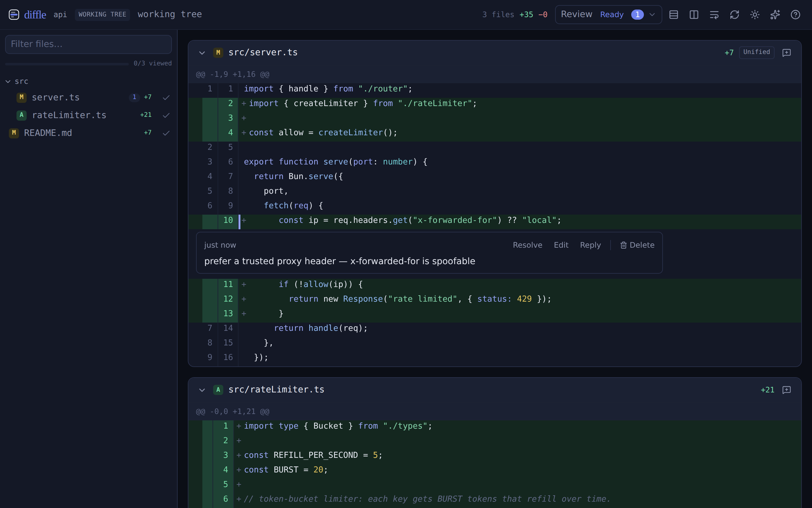
Task: Click the diffle wordmark link
Action: coord(35,15)
